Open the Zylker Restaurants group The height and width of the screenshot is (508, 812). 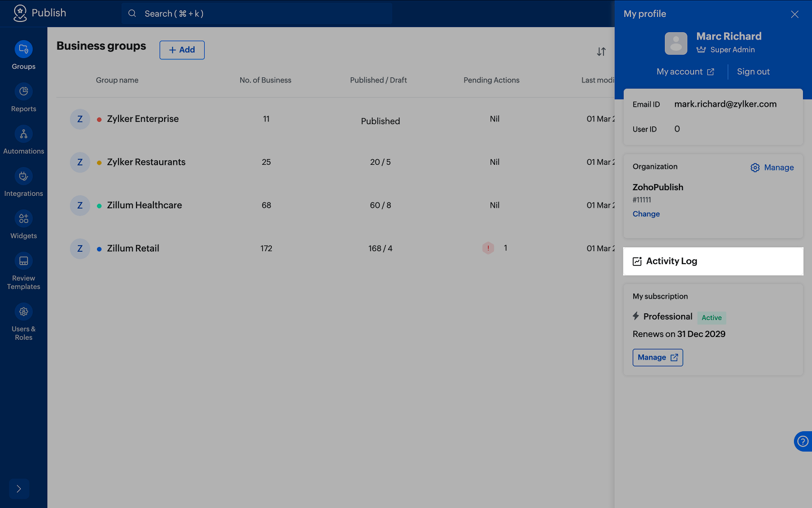(146, 162)
